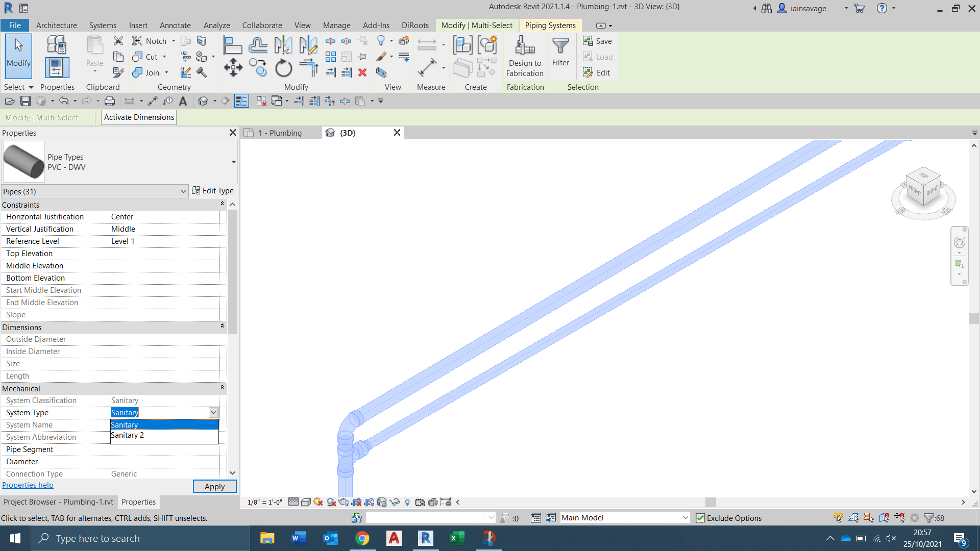Click the Design to Fabrication button
The height and width of the screenshot is (551, 980).
pyautogui.click(x=525, y=56)
